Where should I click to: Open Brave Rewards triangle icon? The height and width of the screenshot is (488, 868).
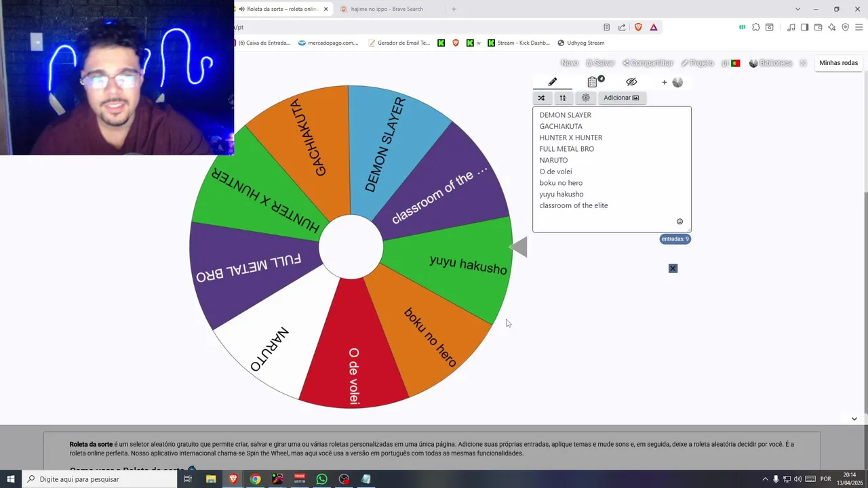[654, 27]
